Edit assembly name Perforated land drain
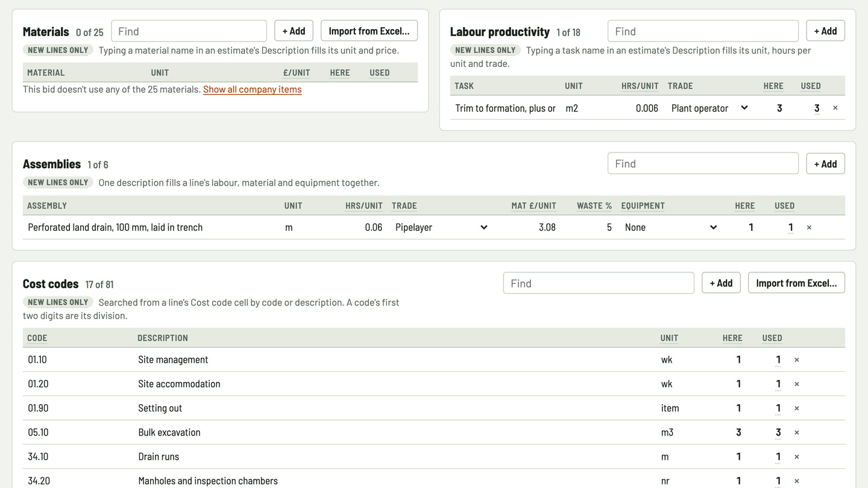The width and height of the screenshot is (868, 488). coord(151,227)
